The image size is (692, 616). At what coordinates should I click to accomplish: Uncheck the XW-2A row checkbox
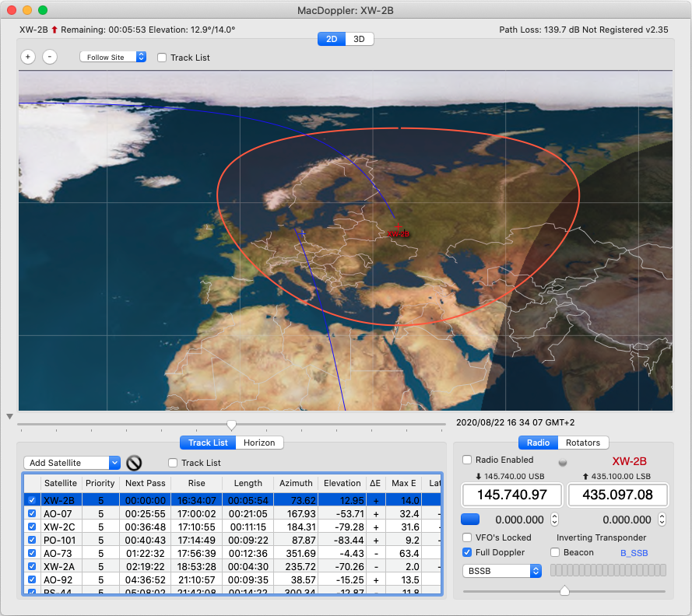[32, 566]
